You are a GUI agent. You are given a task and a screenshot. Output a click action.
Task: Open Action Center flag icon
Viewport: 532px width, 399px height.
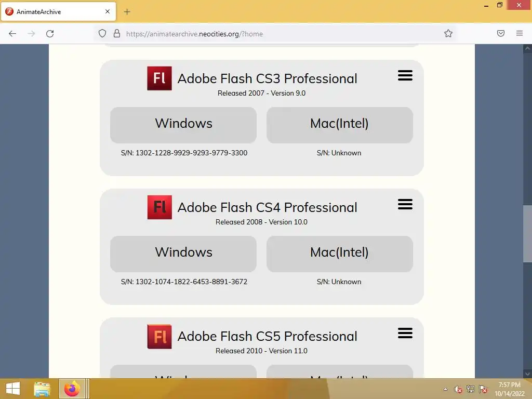(483, 389)
